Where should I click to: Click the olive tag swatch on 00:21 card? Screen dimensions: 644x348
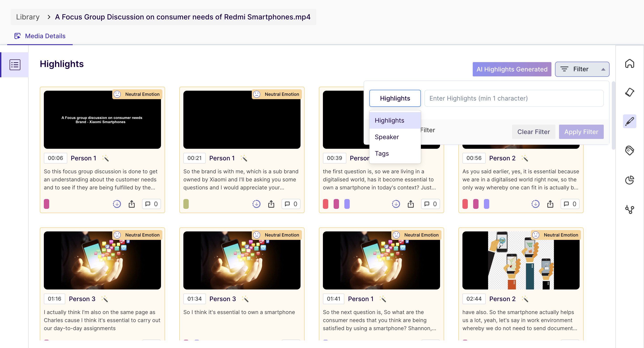[x=186, y=204]
